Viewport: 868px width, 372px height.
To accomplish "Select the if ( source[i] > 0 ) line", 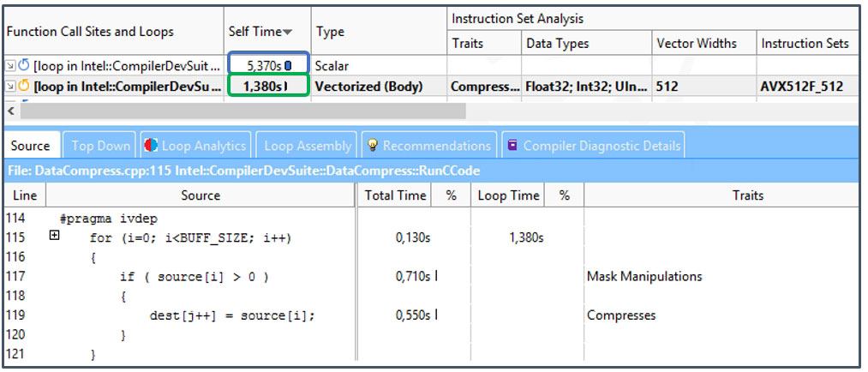I will coord(195,277).
